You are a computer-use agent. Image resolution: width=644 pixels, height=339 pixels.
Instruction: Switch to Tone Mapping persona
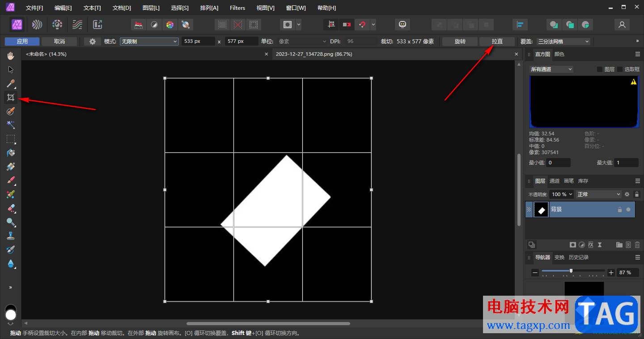(x=77, y=25)
